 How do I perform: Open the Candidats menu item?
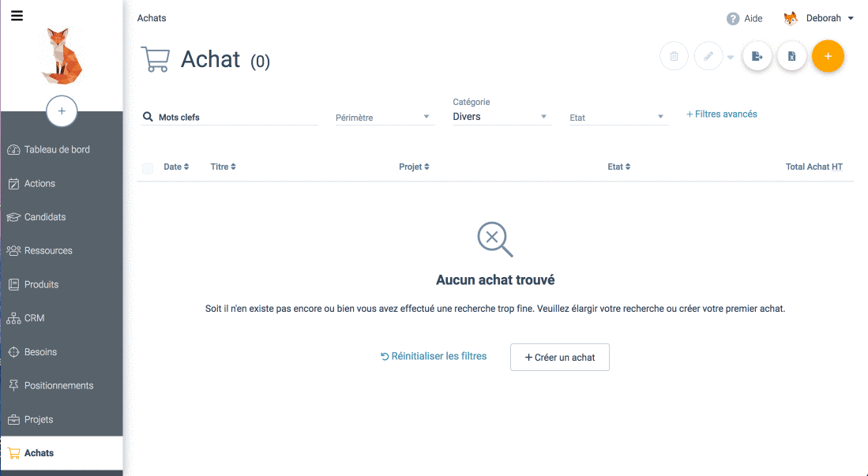coord(45,217)
